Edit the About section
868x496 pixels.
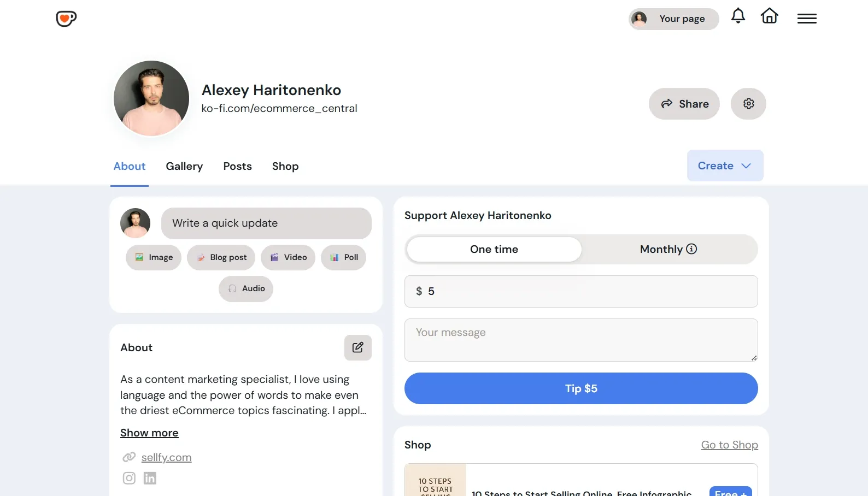[x=358, y=347]
